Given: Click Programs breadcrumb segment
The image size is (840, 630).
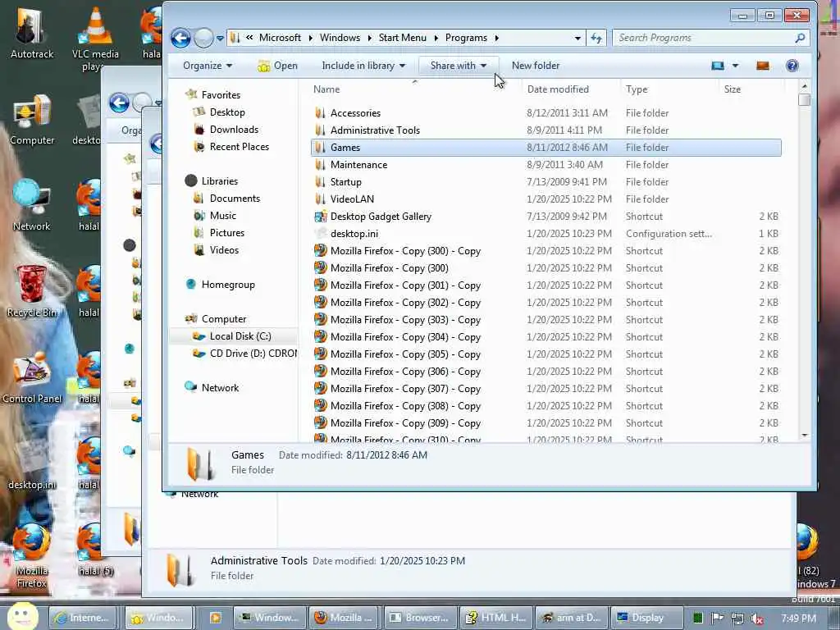Looking at the screenshot, I should [466, 38].
